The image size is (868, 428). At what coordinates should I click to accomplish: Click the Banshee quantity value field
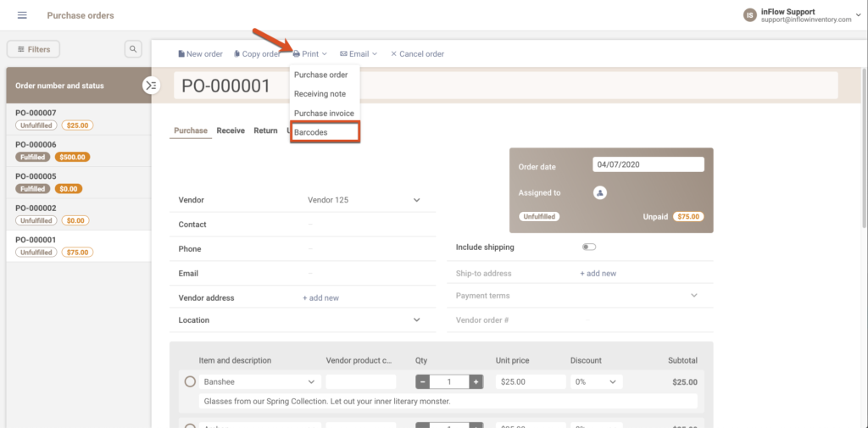(449, 382)
